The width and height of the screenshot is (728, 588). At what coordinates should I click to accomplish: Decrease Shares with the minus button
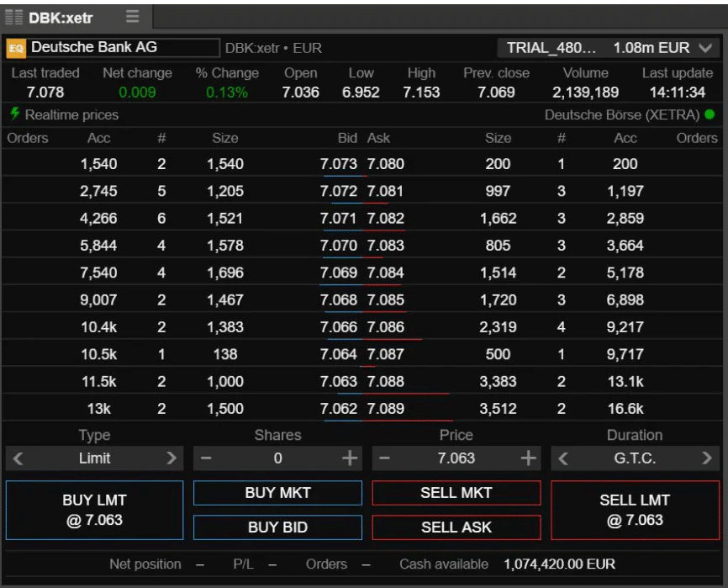206,458
